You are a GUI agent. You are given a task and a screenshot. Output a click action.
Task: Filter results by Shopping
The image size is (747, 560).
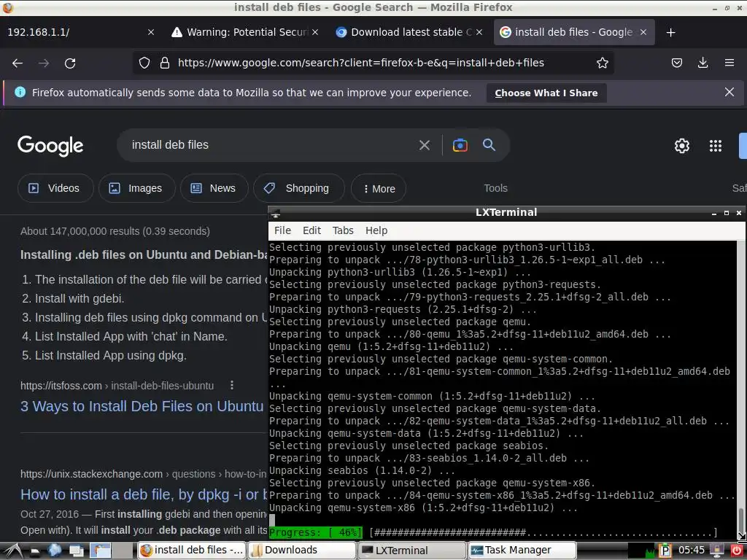click(298, 189)
